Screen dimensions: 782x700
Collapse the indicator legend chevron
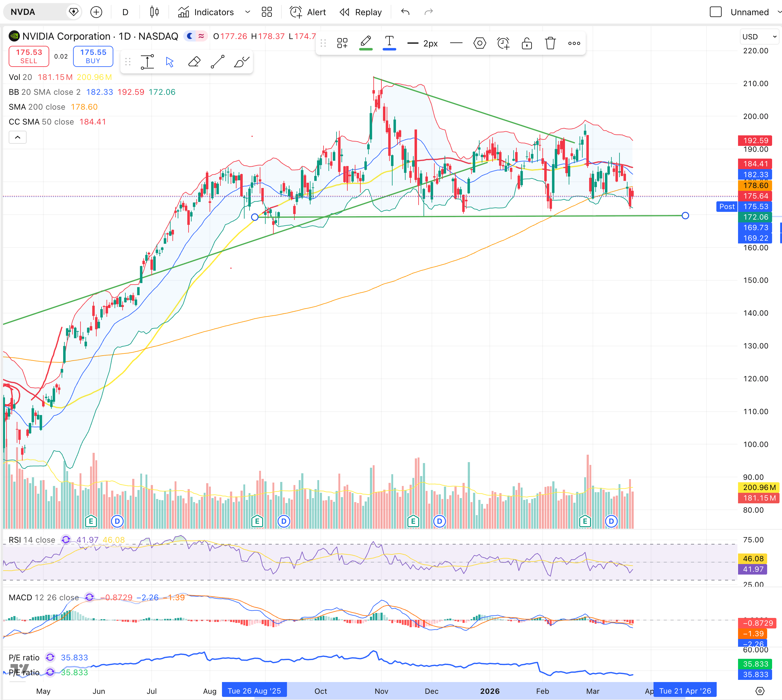pyautogui.click(x=18, y=137)
